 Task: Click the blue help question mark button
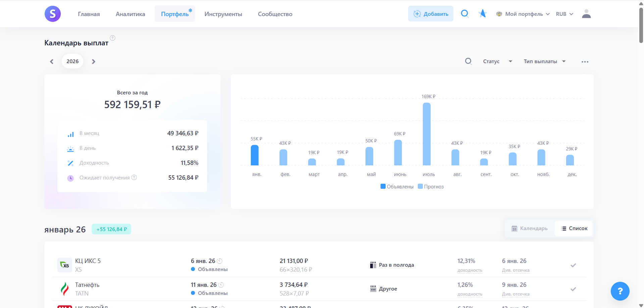[x=620, y=291]
